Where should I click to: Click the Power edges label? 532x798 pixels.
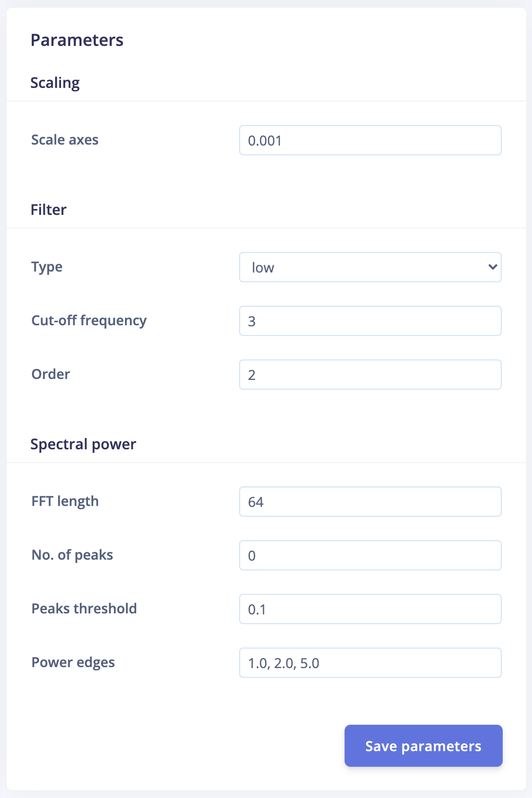73,663
